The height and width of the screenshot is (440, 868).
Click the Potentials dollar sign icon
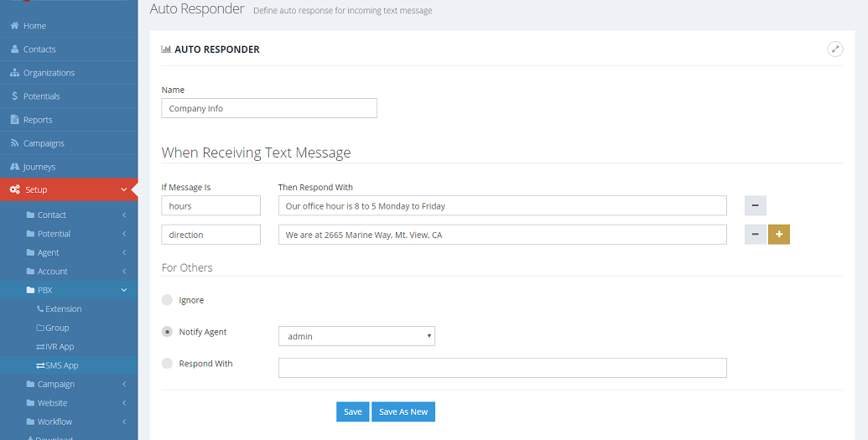14,96
